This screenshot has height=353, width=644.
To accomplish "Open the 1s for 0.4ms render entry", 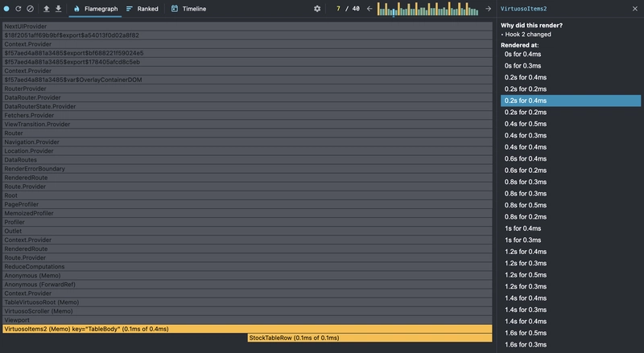I will (x=571, y=228).
